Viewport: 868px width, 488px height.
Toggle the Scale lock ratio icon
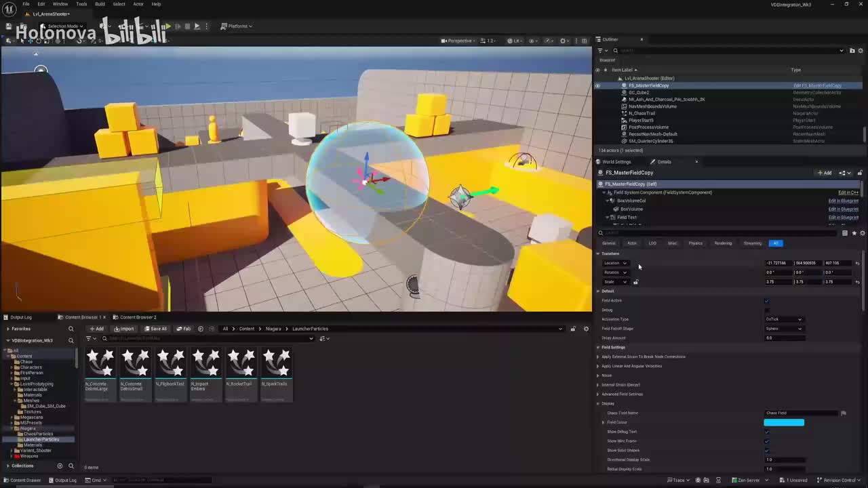[x=635, y=282]
